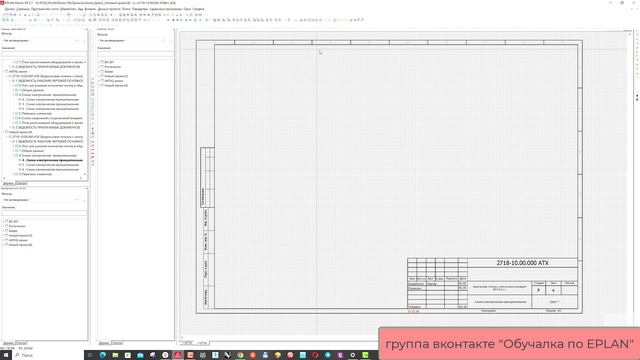
Task: Collapse Новый проект(4) project in top-left tree
Action: tap(4, 132)
